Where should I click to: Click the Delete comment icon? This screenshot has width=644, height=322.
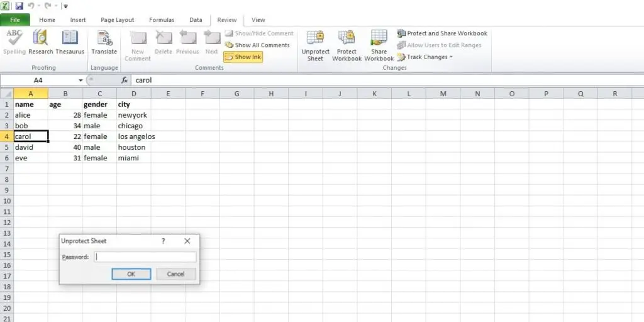164,42
